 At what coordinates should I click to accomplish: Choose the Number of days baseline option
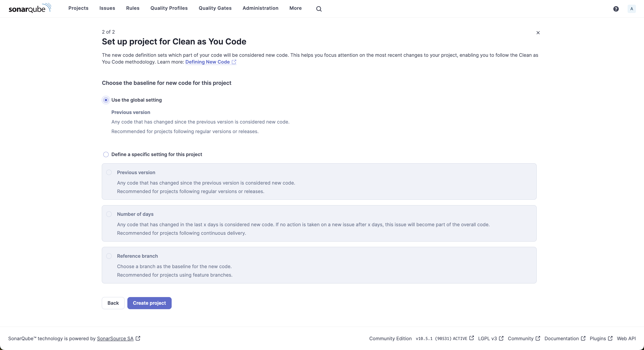[109, 214]
